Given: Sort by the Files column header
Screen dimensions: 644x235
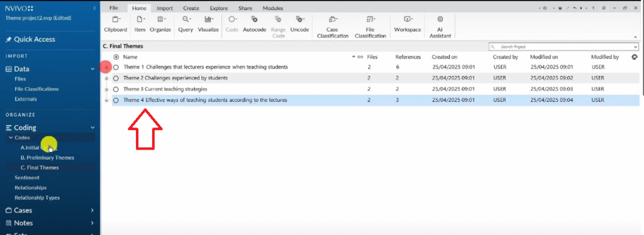Looking at the screenshot, I should [372, 57].
